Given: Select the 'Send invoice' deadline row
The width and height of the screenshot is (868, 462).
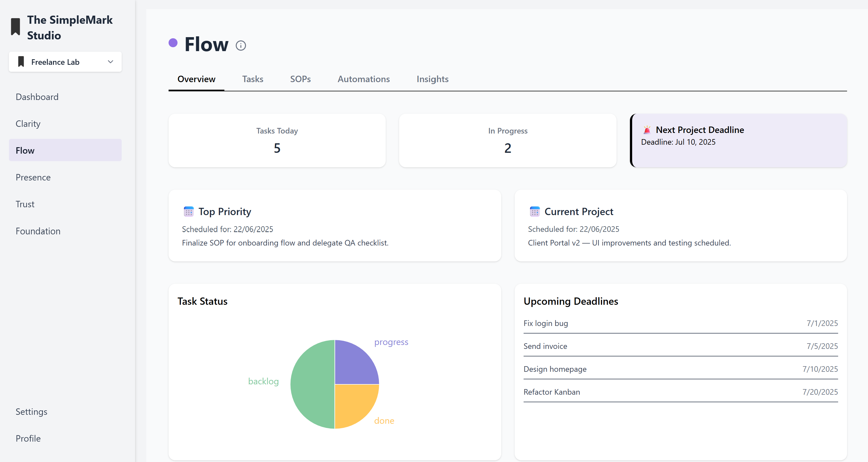Looking at the screenshot, I should pos(681,346).
